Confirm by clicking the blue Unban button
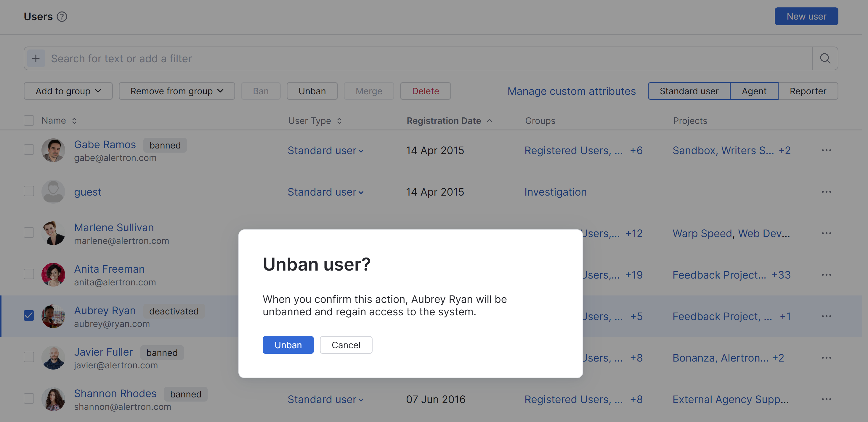Viewport: 868px width, 422px height. point(288,345)
